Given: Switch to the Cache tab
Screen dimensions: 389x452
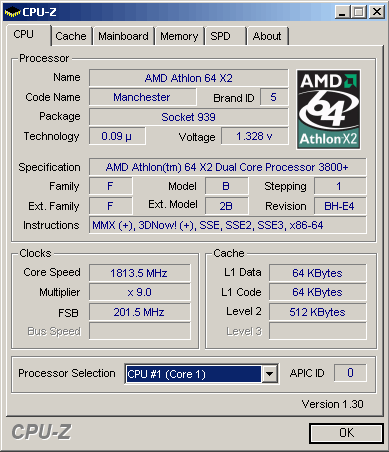Looking at the screenshot, I should (x=71, y=36).
